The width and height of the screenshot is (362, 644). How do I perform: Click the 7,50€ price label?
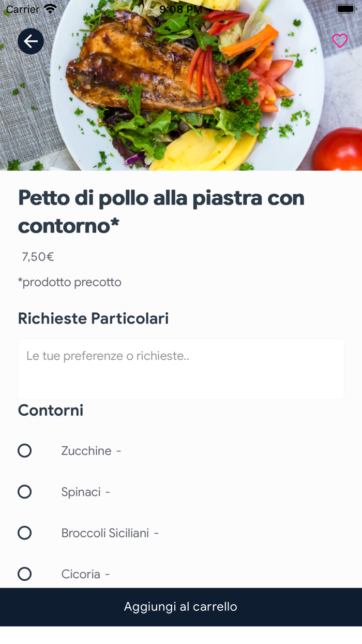[x=37, y=256]
